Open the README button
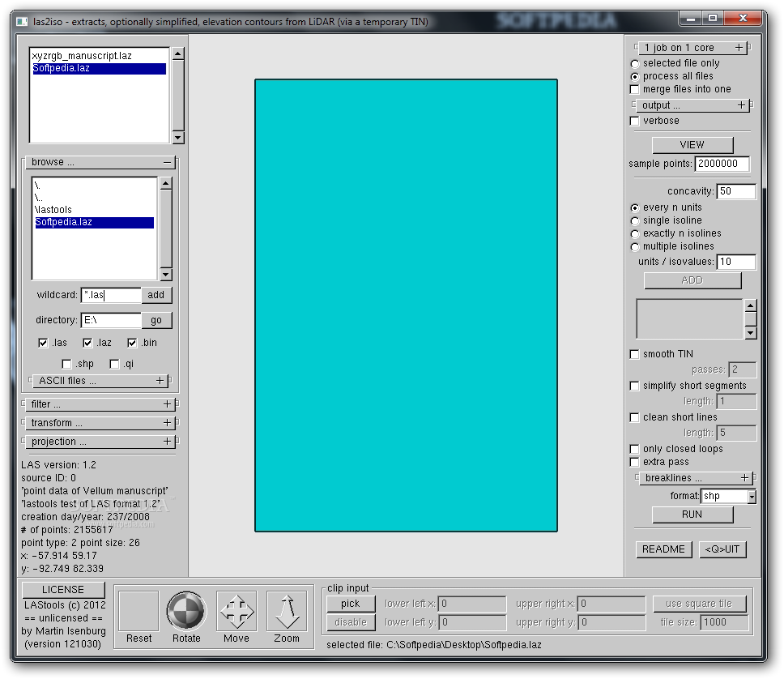Image resolution: width=784 pixels, height=679 pixels. (x=663, y=549)
